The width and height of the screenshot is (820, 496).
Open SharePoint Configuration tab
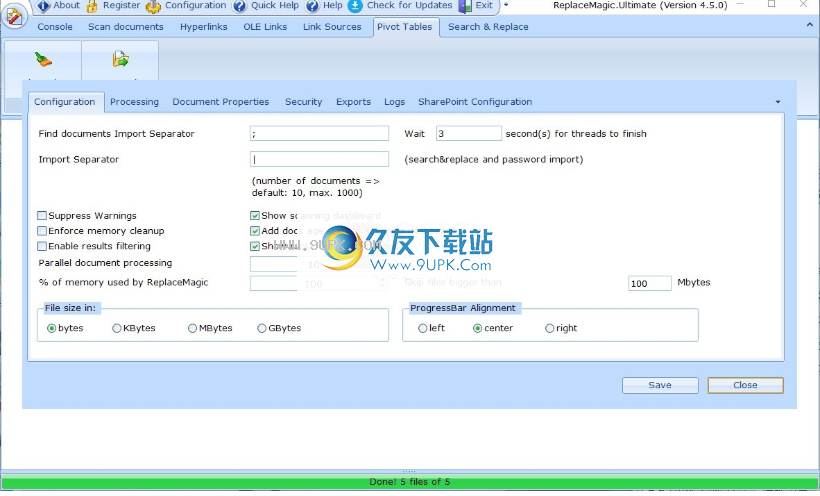[x=475, y=102]
